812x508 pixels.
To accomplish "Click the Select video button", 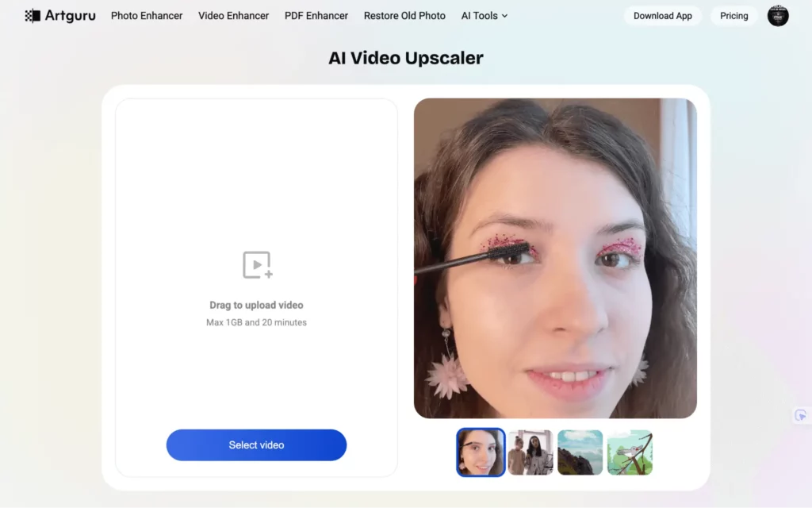I will [256, 445].
